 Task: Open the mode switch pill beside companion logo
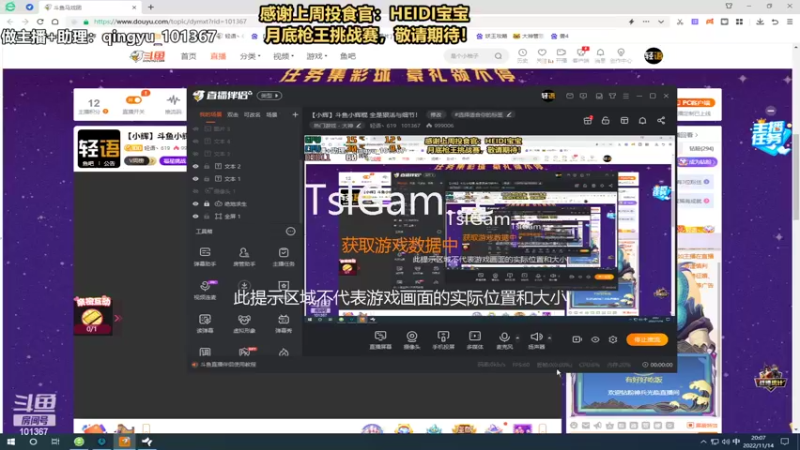tap(269, 95)
